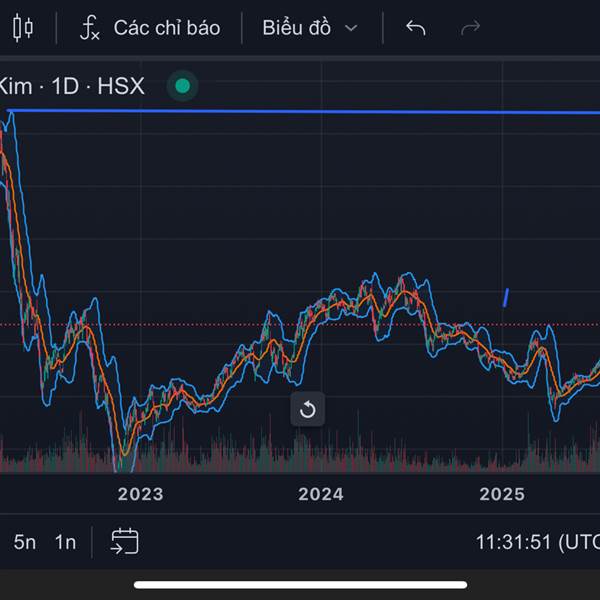Reset the chart view with circular arrow
Screen dimensions: 600x600
308,409
